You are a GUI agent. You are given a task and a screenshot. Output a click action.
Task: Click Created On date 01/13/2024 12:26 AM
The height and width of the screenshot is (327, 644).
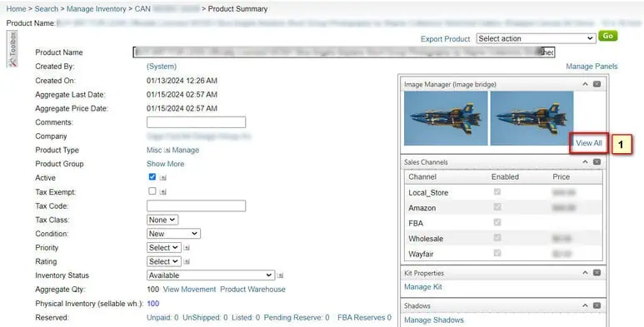(182, 81)
